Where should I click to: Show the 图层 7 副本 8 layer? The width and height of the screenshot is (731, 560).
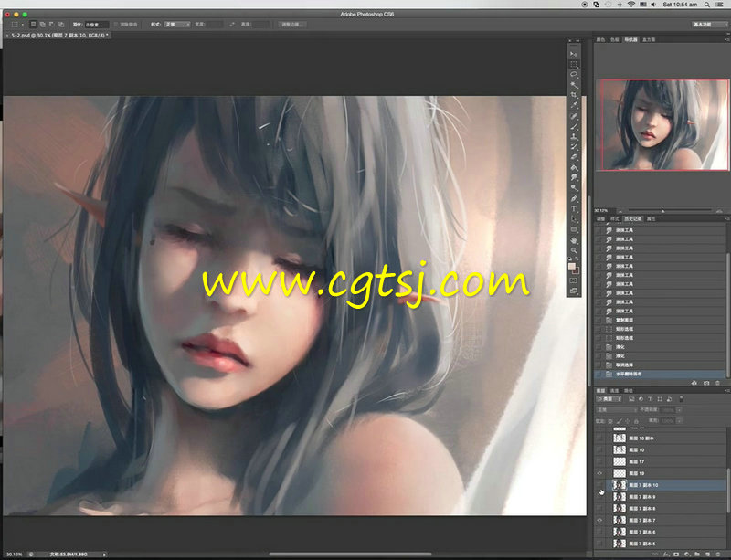600,508
